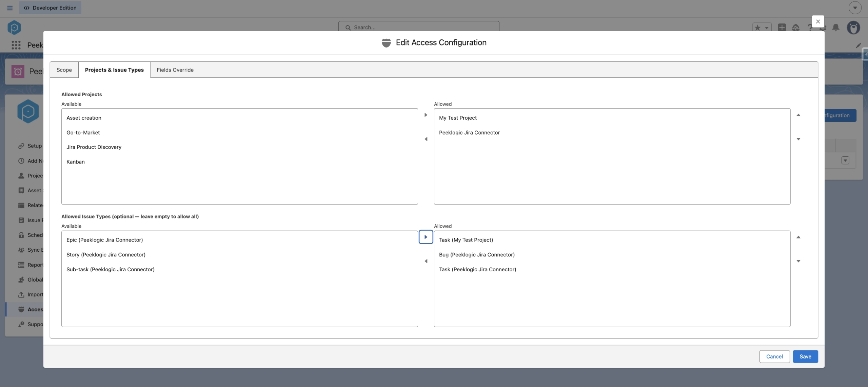Viewport: 868px width, 387px height.
Task: Select Sub-task (Peeklogic Jira Connector) issue type
Action: 239,269
